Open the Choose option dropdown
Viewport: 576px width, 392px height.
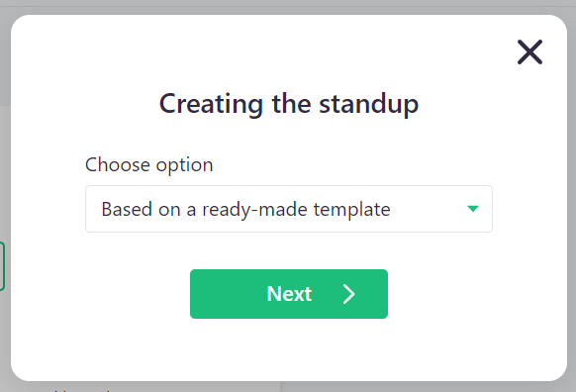pos(289,209)
